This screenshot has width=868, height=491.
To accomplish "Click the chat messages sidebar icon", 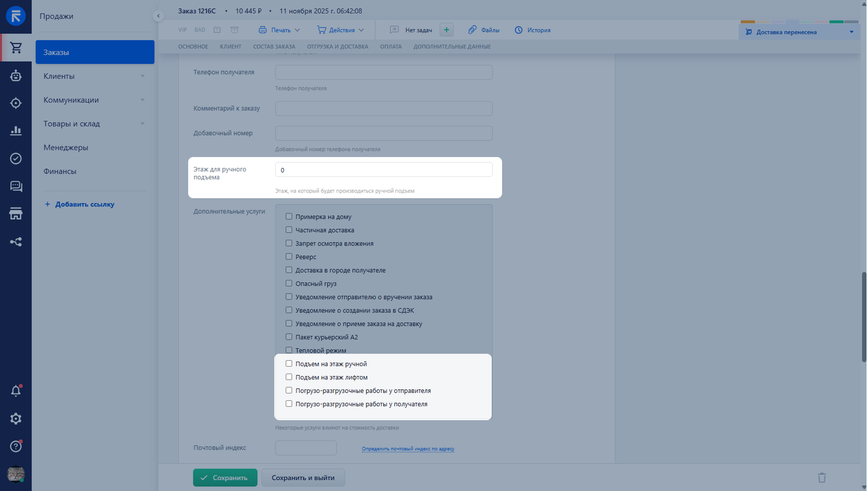I will click(x=16, y=186).
